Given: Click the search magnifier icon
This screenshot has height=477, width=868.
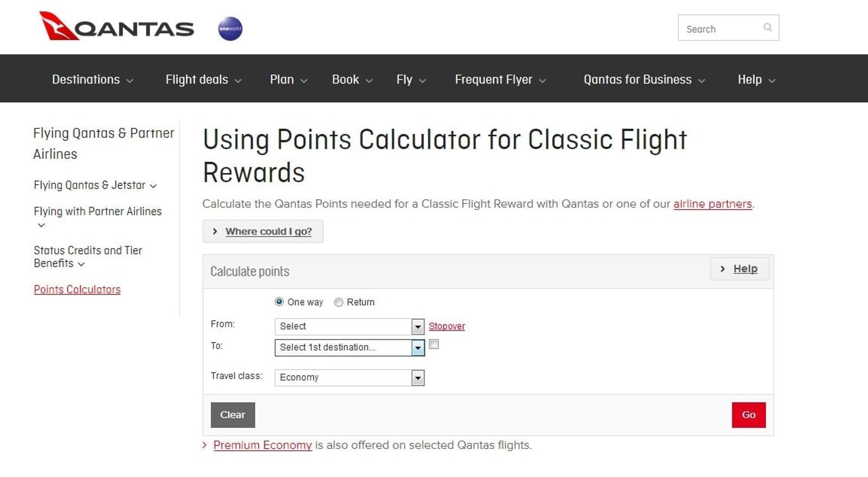Looking at the screenshot, I should 768,28.
